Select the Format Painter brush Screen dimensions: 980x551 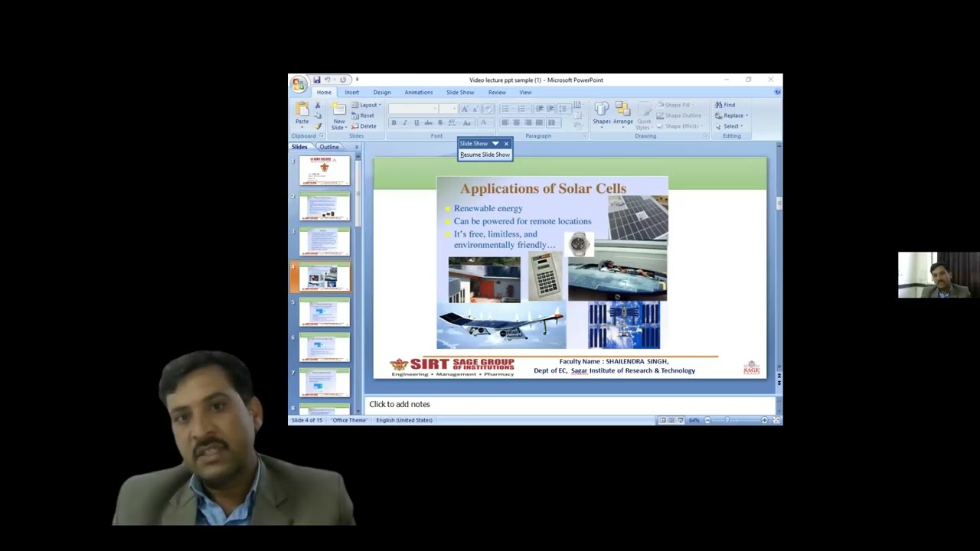pyautogui.click(x=318, y=126)
